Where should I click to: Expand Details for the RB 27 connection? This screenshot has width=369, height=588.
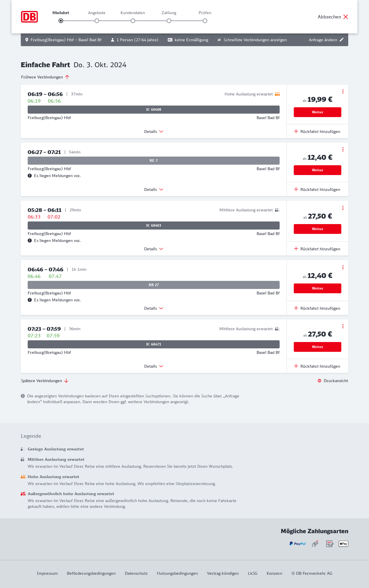point(154,308)
